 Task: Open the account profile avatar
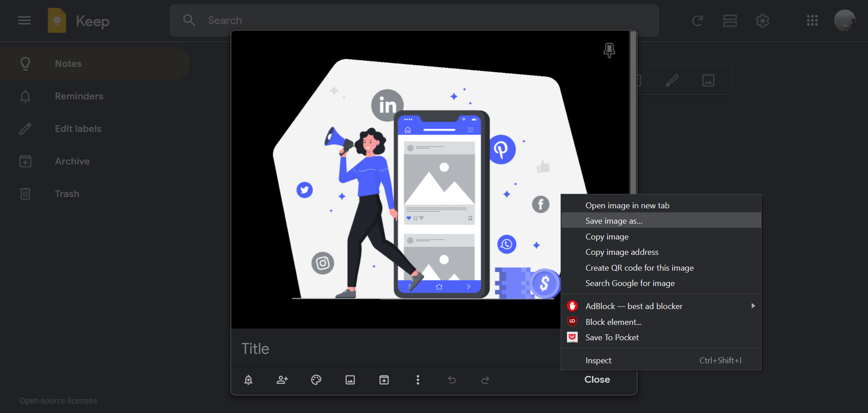(844, 20)
